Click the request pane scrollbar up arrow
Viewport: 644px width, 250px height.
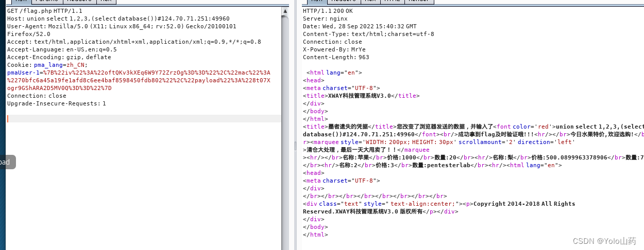[x=285, y=11]
